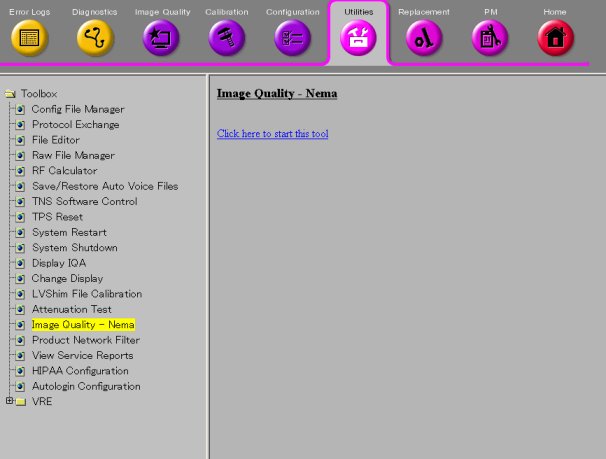
Task: Open the PM clipboard icon
Action: (x=490, y=38)
